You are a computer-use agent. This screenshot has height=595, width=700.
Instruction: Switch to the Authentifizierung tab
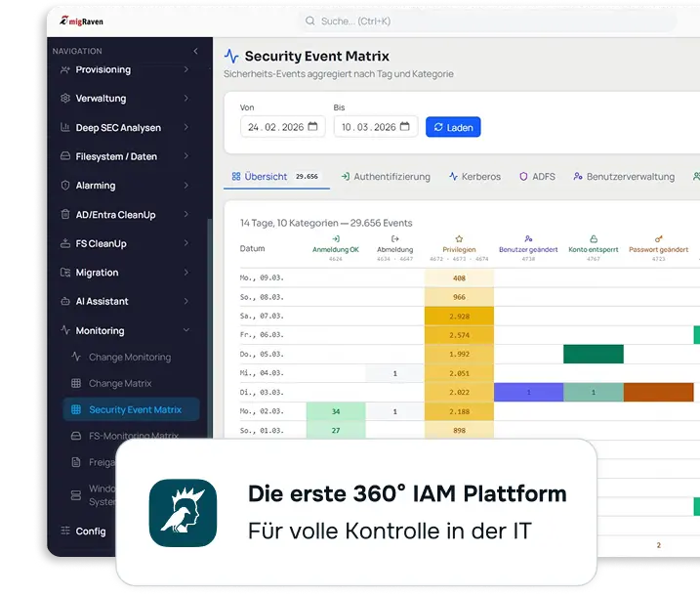pyautogui.click(x=386, y=177)
